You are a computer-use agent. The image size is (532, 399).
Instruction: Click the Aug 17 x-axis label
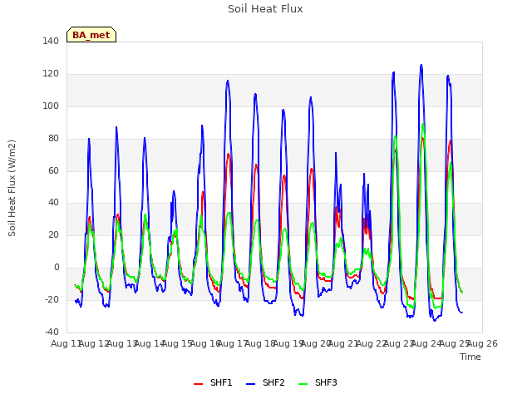(x=233, y=343)
